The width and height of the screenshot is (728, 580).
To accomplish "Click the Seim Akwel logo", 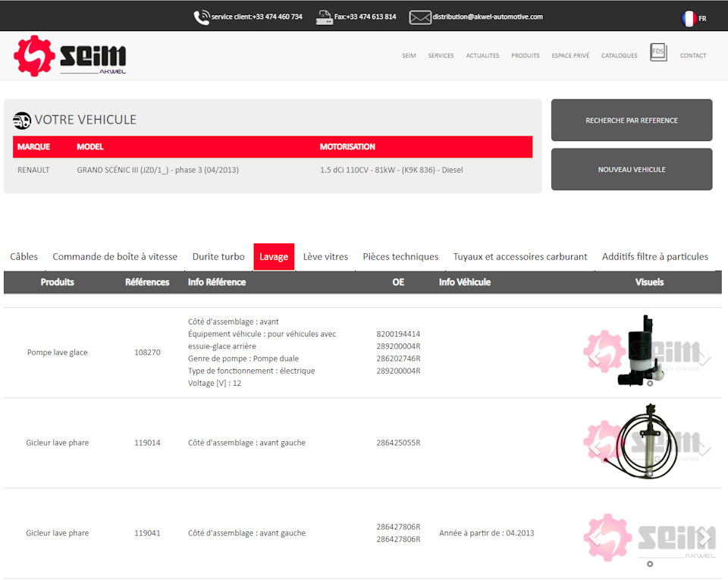I will [70, 55].
